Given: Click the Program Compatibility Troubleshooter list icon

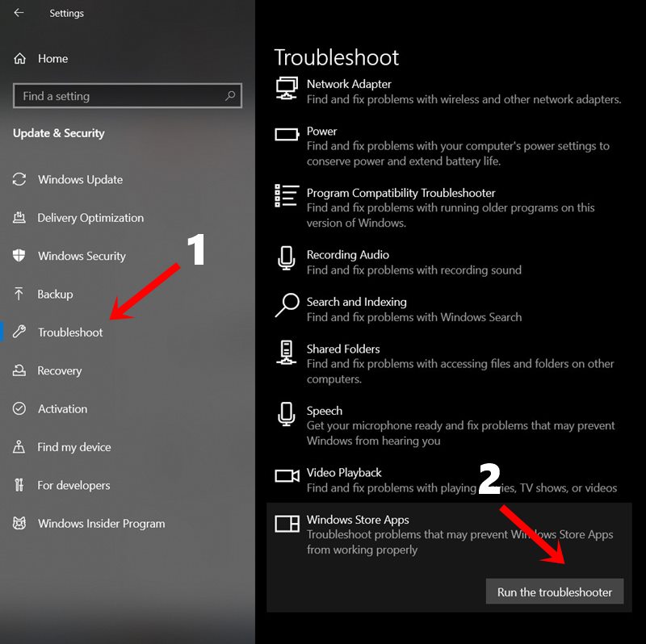Looking at the screenshot, I should click(x=287, y=195).
